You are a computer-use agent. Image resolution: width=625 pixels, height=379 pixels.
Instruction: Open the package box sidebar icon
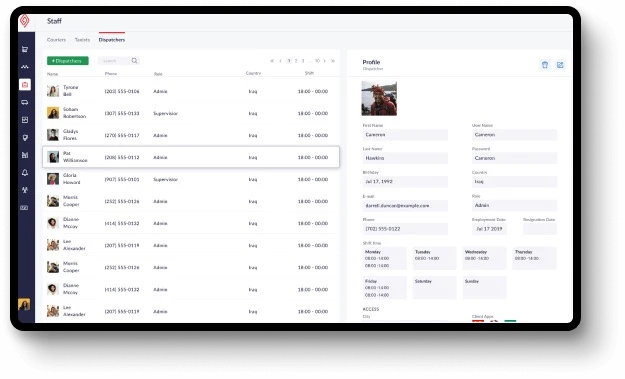point(25,120)
